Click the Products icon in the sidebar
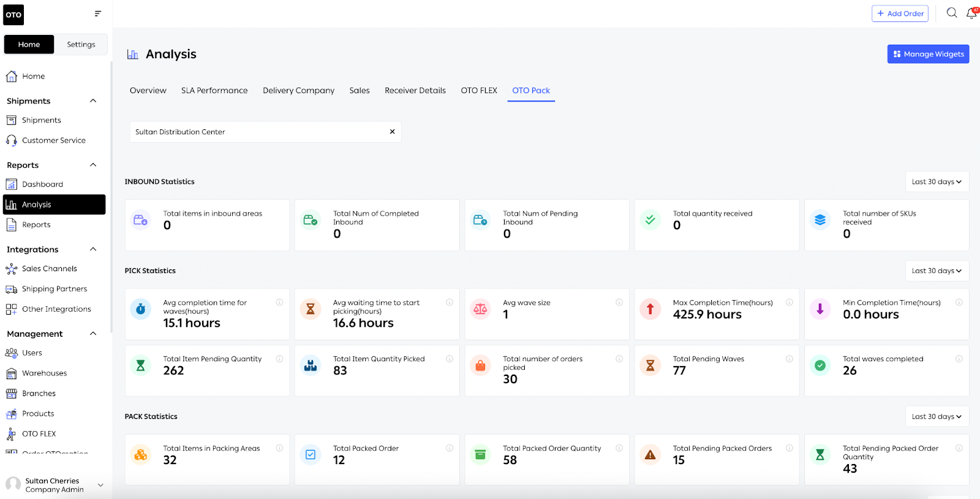The width and height of the screenshot is (980, 499). pyautogui.click(x=11, y=414)
